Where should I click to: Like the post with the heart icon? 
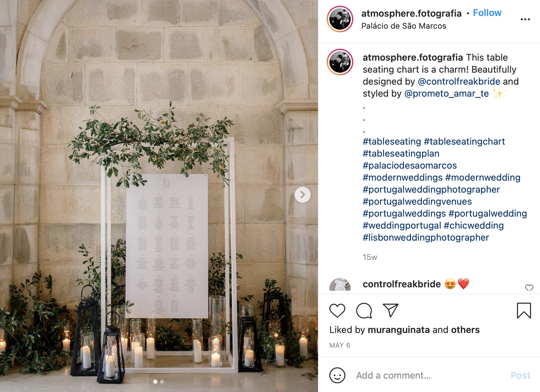[337, 311]
